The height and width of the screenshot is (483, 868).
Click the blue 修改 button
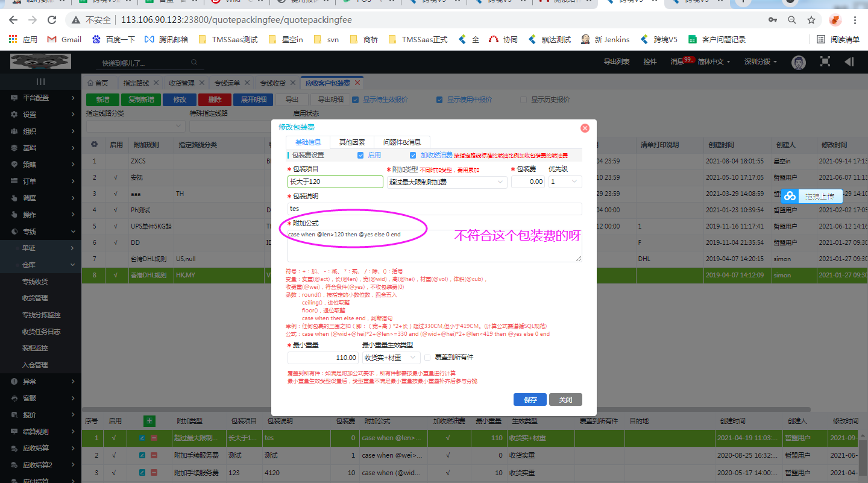click(180, 100)
